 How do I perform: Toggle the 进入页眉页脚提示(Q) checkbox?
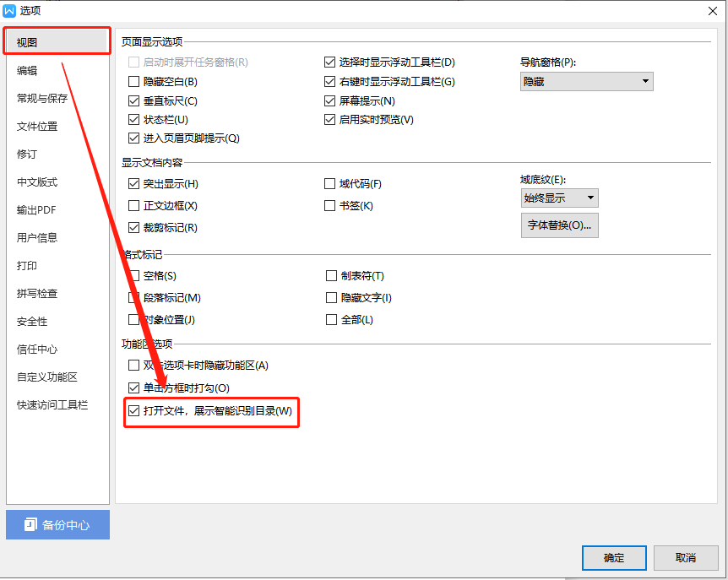tap(133, 138)
